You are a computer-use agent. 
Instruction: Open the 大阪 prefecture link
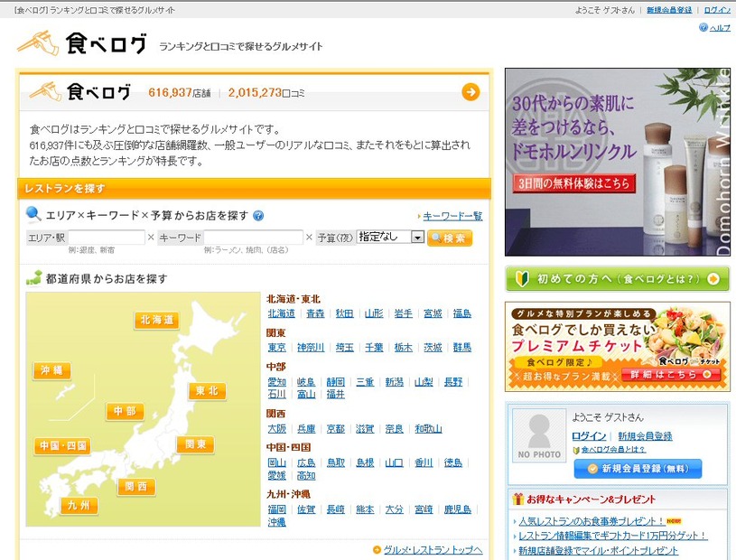pos(277,429)
